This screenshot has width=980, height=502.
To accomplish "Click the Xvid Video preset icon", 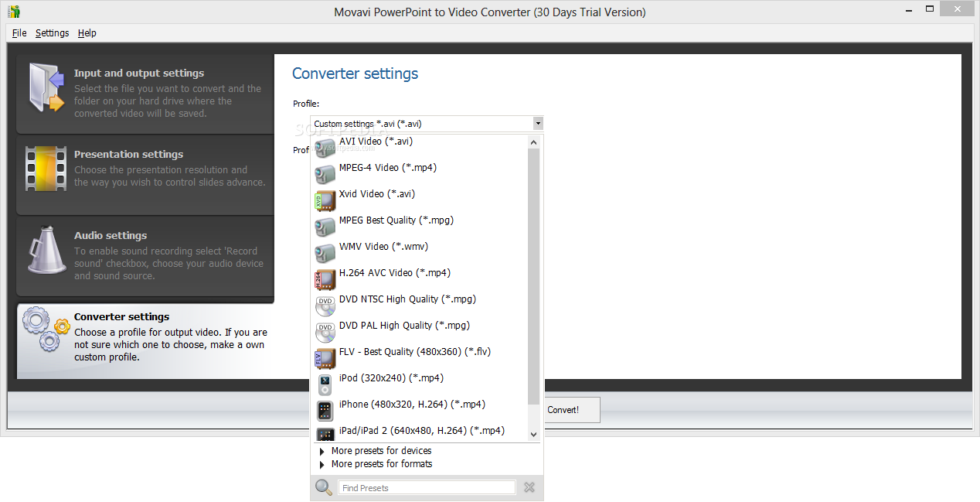I will point(325,200).
